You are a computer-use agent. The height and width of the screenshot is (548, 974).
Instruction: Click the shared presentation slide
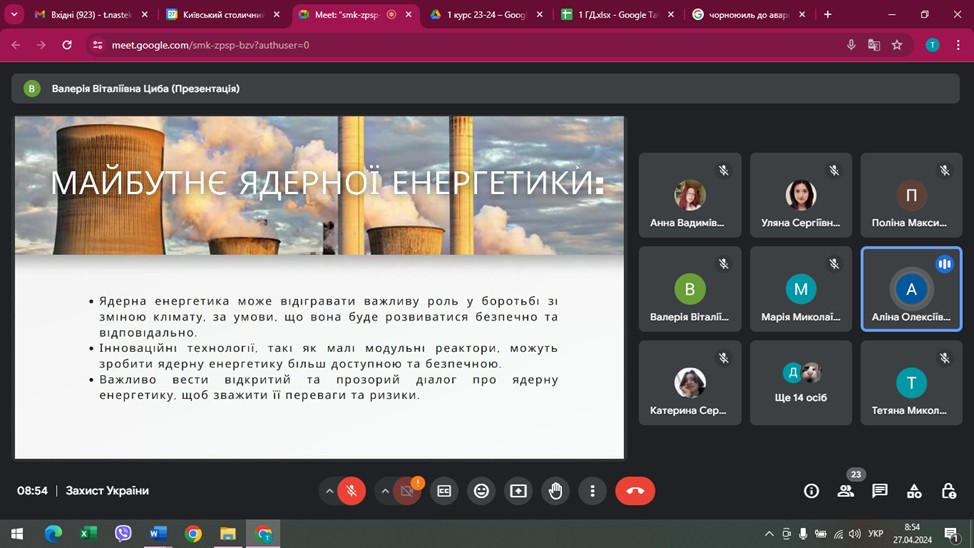click(319, 288)
